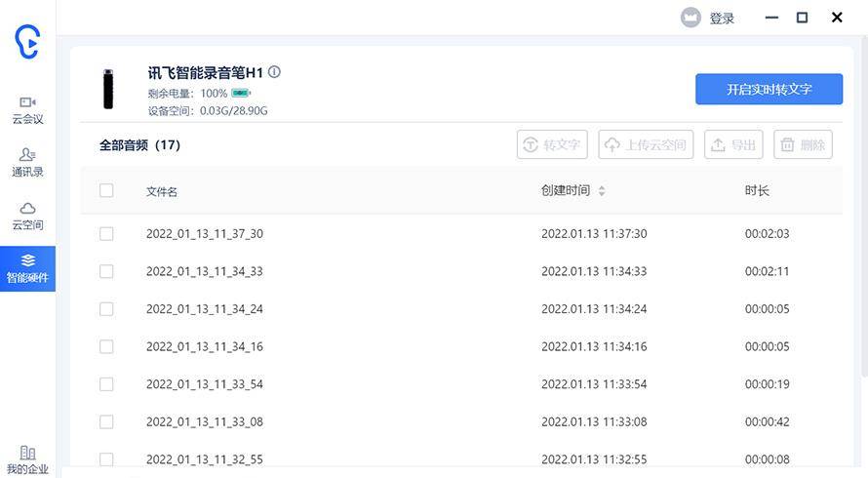Check the box for 2022_01_13_11_37_30

pyautogui.click(x=106, y=234)
